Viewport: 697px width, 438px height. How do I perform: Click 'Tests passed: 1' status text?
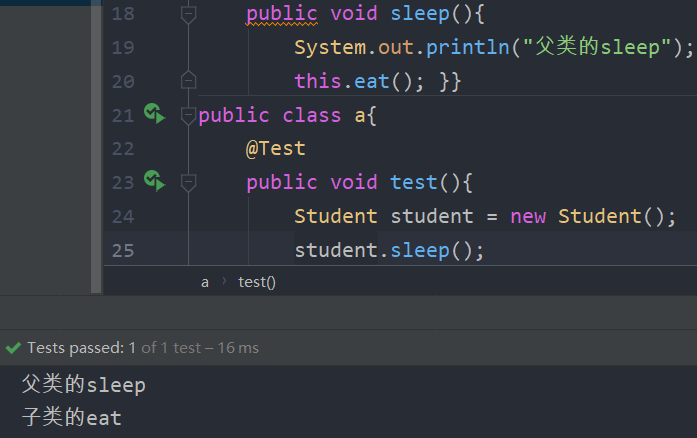(x=81, y=348)
